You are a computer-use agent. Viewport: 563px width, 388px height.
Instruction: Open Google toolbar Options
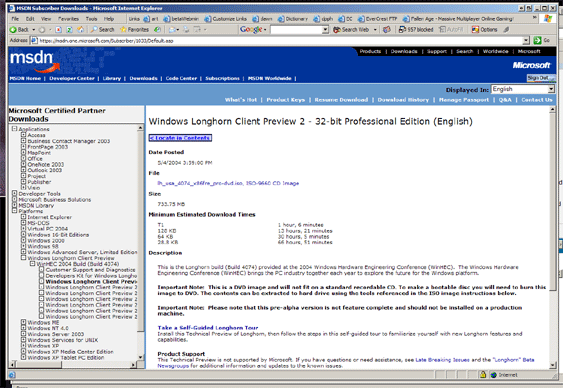(484, 29)
